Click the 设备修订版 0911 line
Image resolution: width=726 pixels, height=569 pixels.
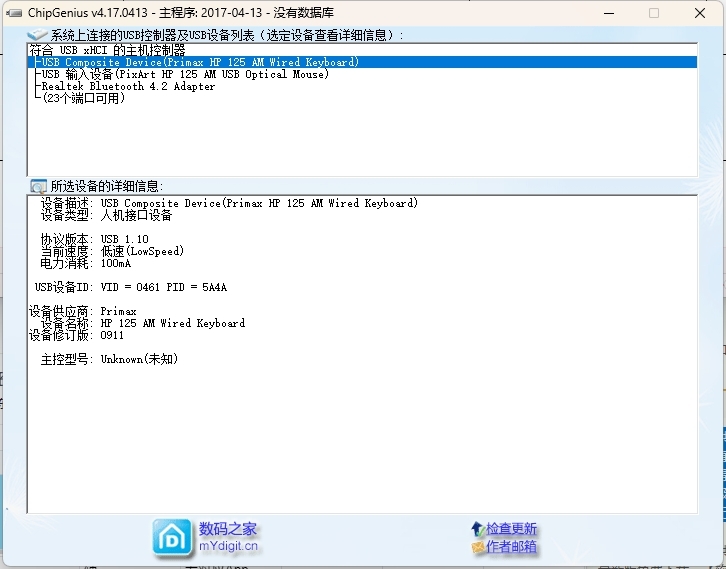tap(76, 335)
